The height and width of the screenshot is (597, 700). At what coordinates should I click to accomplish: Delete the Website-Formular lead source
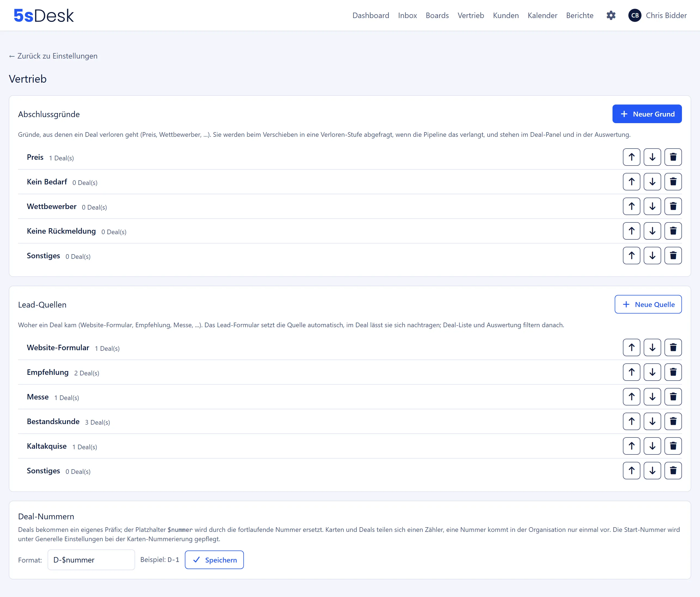673,347
